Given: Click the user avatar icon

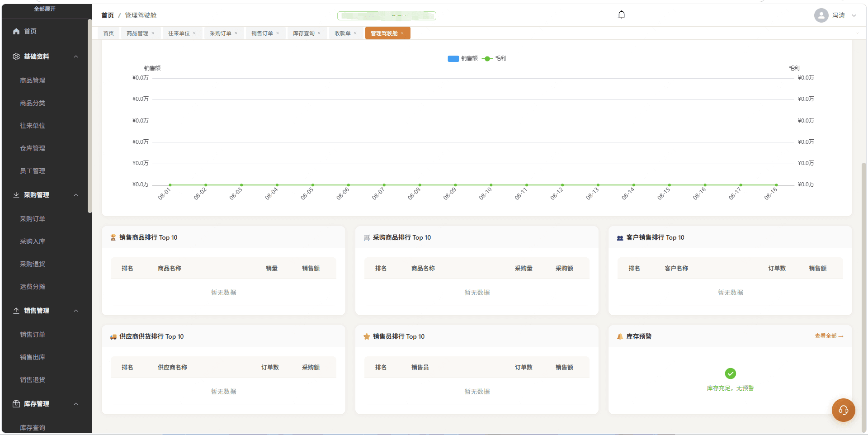Looking at the screenshot, I should (821, 15).
